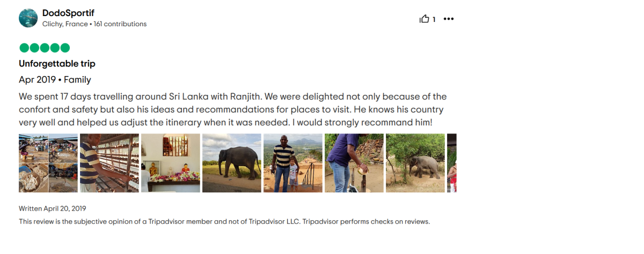Open the DodoSportif username link
Viewport: 644px width, 254px height.
(x=68, y=13)
